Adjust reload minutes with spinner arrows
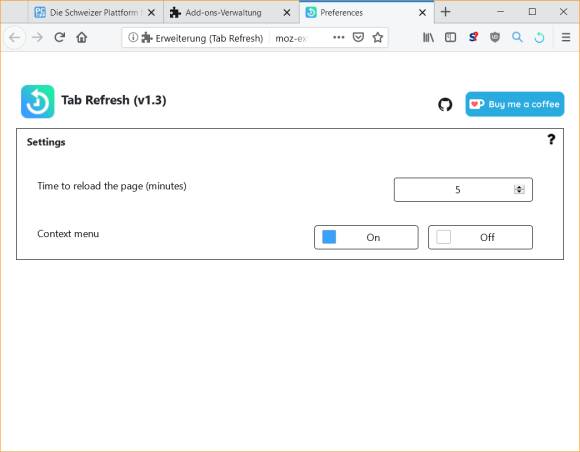This screenshot has width=580, height=452. point(519,189)
